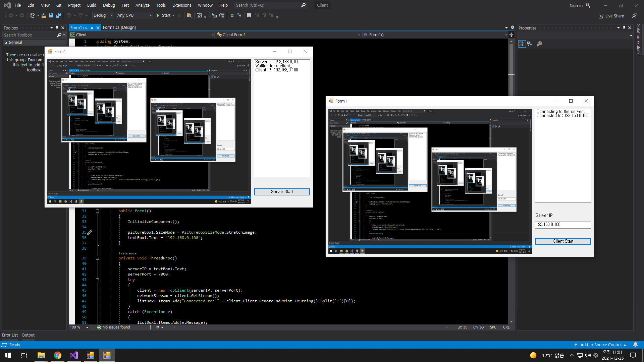Collapse the General toolbox group

6,43
